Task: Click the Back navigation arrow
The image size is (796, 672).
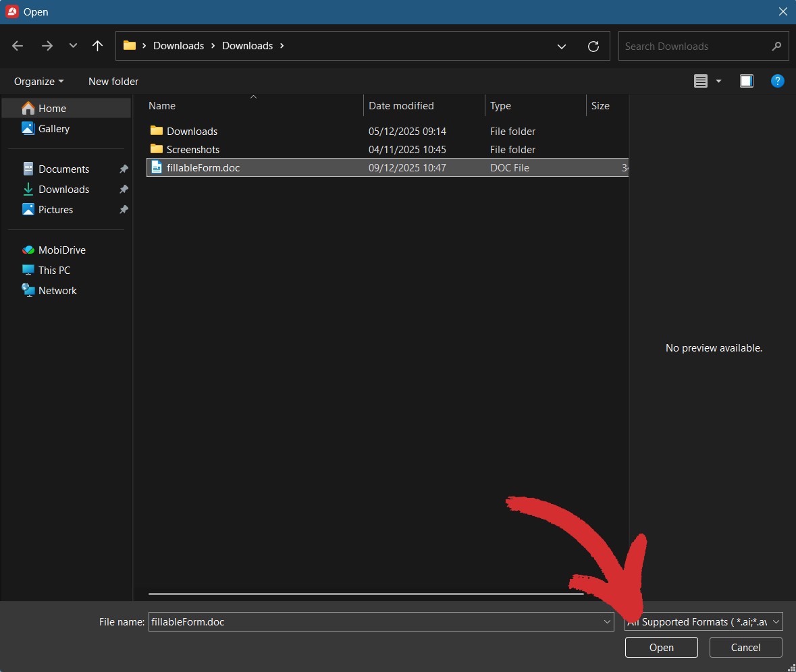Action: click(x=18, y=46)
